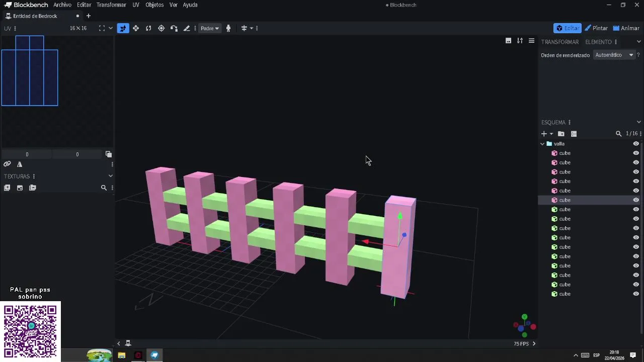The image size is (644, 362).
Task: Open the add element dropdown arrow
Action: pos(551,134)
